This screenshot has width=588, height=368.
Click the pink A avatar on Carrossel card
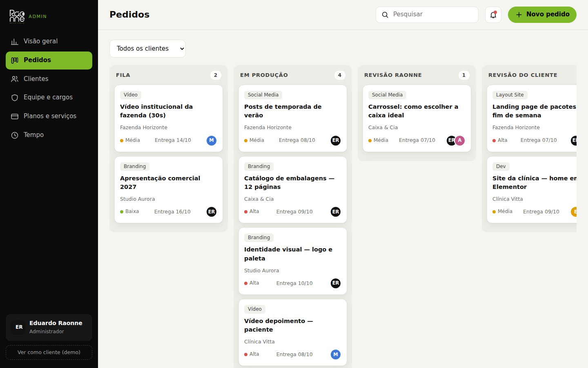tap(460, 140)
